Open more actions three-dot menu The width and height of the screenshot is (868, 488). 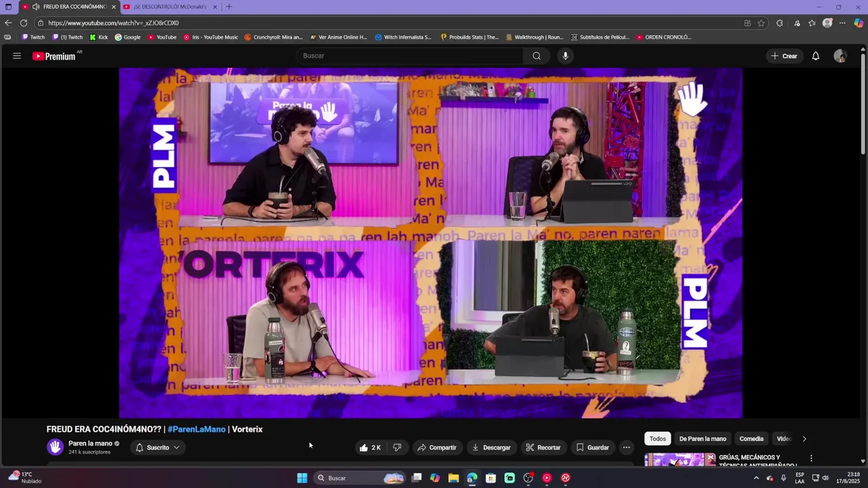point(627,447)
